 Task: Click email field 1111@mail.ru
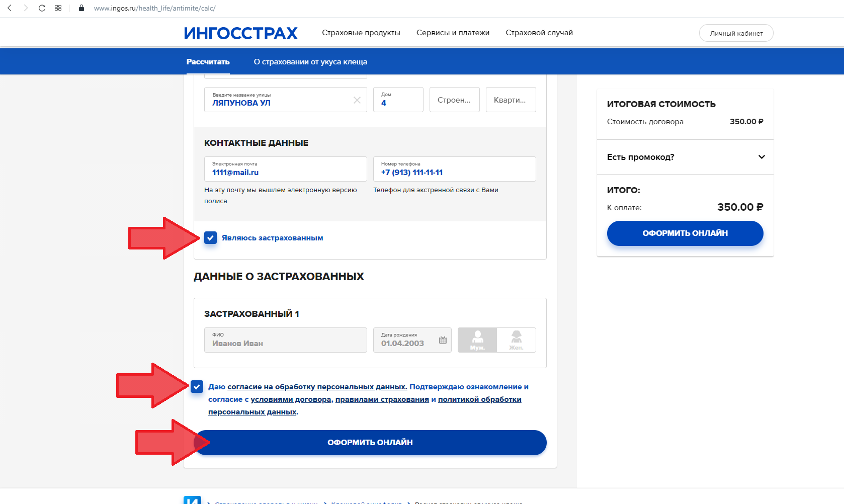(x=286, y=169)
